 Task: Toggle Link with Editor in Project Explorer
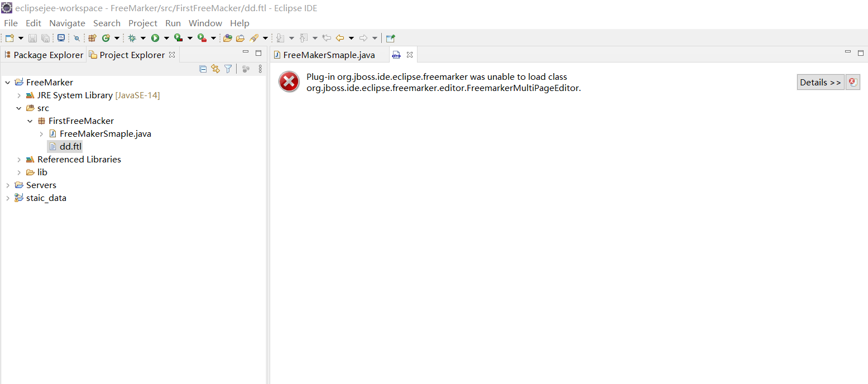215,69
